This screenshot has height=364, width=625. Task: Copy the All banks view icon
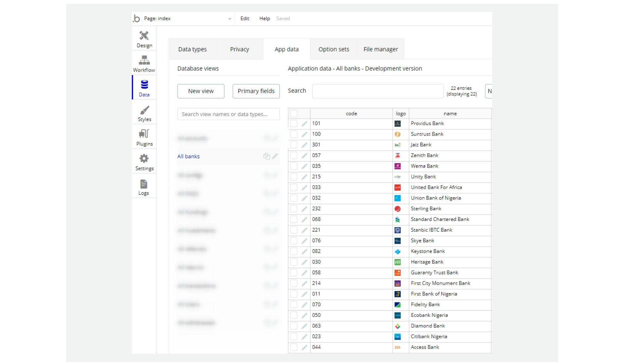266,156
